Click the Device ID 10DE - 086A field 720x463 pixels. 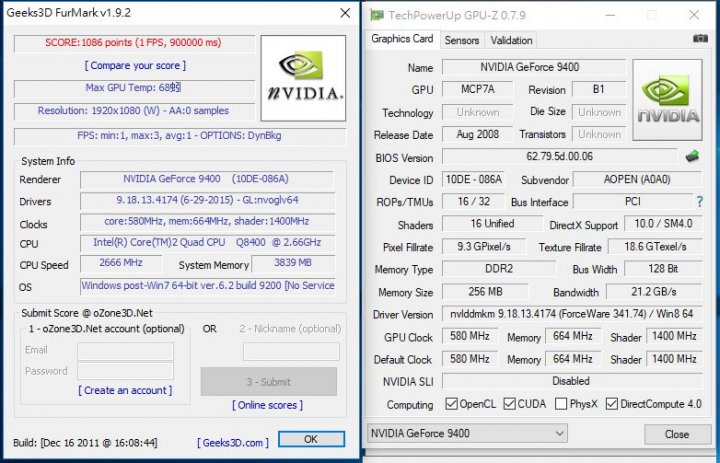tap(473, 180)
